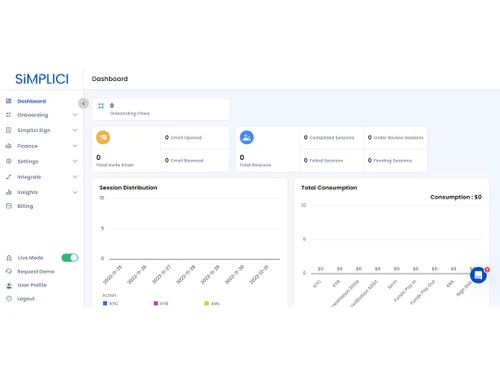Open the Onboarding menu item
Screen dimensions: 500x375
point(33,115)
